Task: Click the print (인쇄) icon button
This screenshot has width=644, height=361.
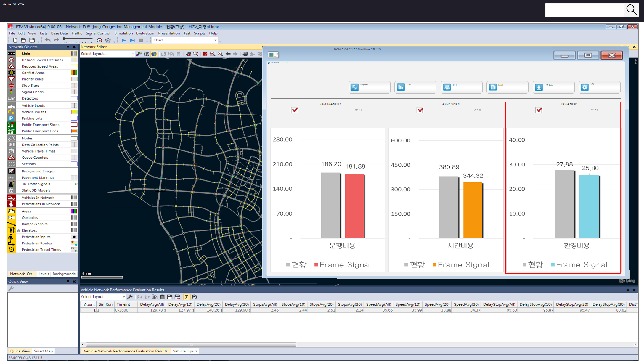Action: pyautogui.click(x=447, y=87)
